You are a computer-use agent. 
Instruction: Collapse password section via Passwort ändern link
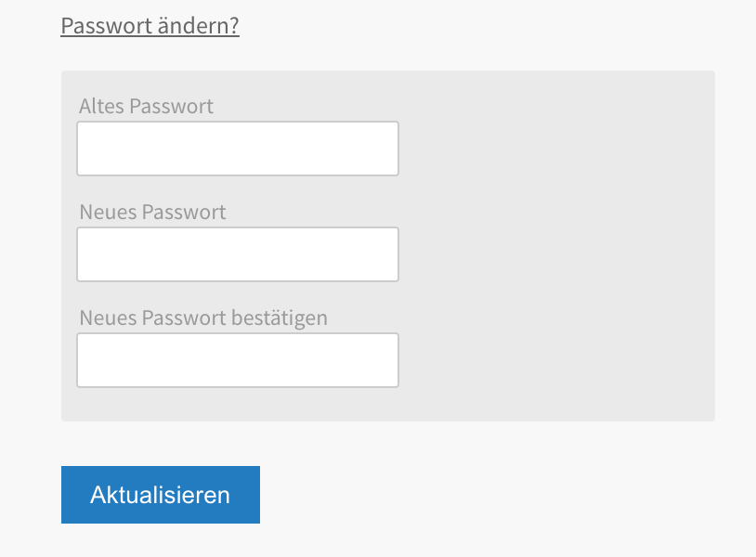[150, 26]
